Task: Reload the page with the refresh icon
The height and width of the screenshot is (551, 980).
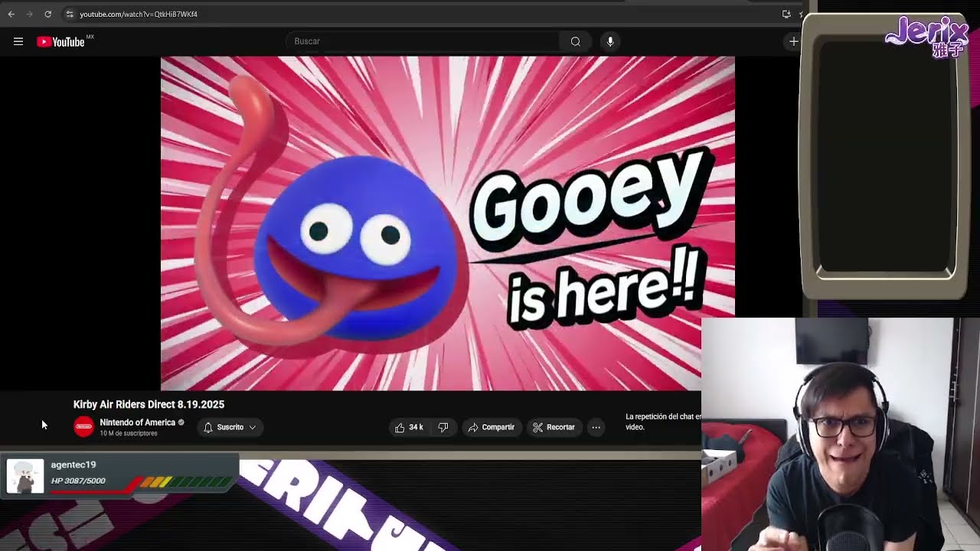Action: 47,14
